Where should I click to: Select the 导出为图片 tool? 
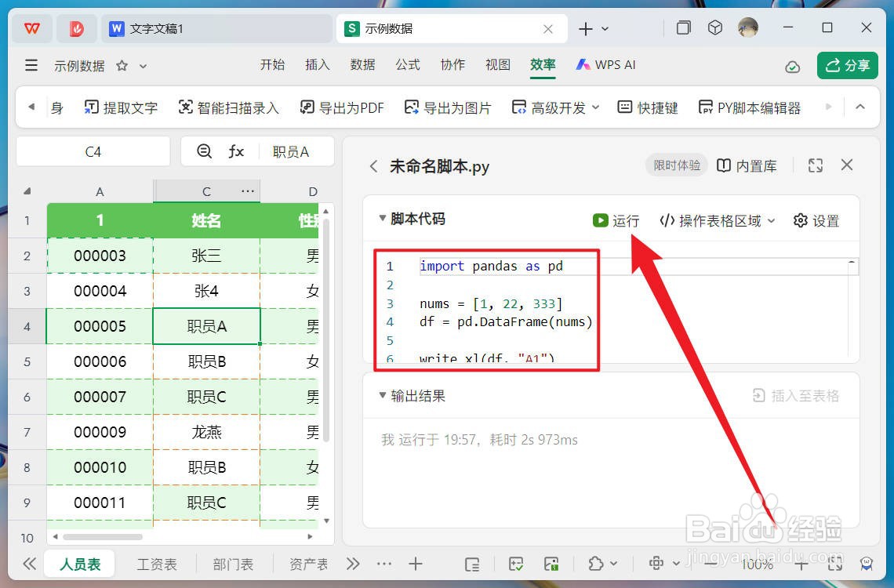click(448, 107)
